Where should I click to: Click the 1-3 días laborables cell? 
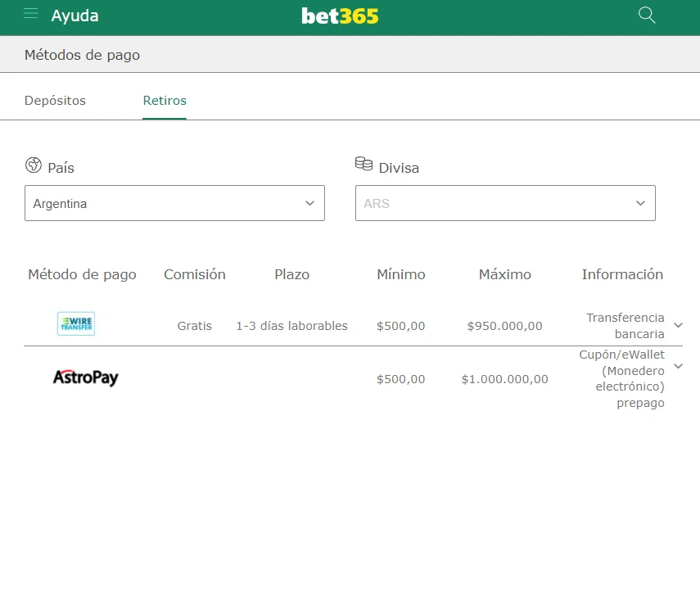(292, 326)
